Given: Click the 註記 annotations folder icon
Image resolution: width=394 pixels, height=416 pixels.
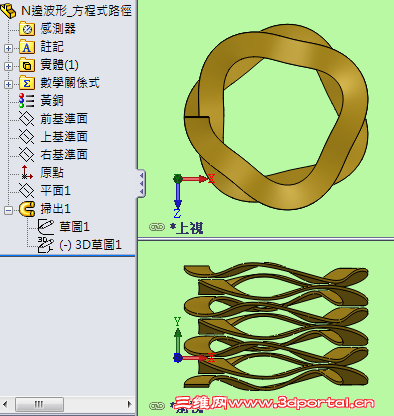Looking at the screenshot, I should (27, 47).
